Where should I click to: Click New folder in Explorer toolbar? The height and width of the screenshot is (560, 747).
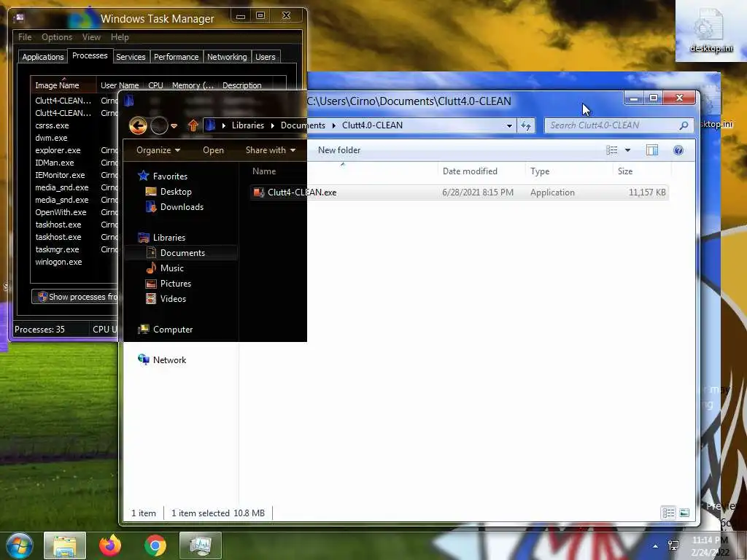pyautogui.click(x=338, y=150)
